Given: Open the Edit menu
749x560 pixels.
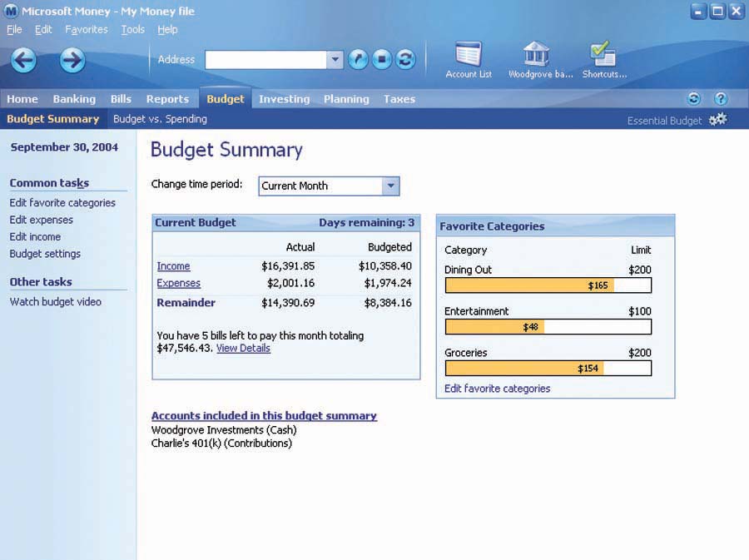Looking at the screenshot, I should [x=43, y=30].
